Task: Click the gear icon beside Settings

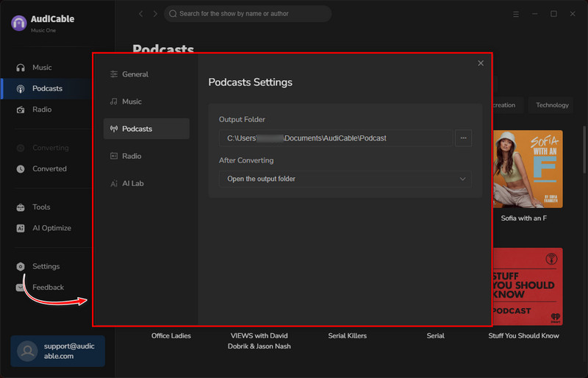Action: (x=21, y=266)
